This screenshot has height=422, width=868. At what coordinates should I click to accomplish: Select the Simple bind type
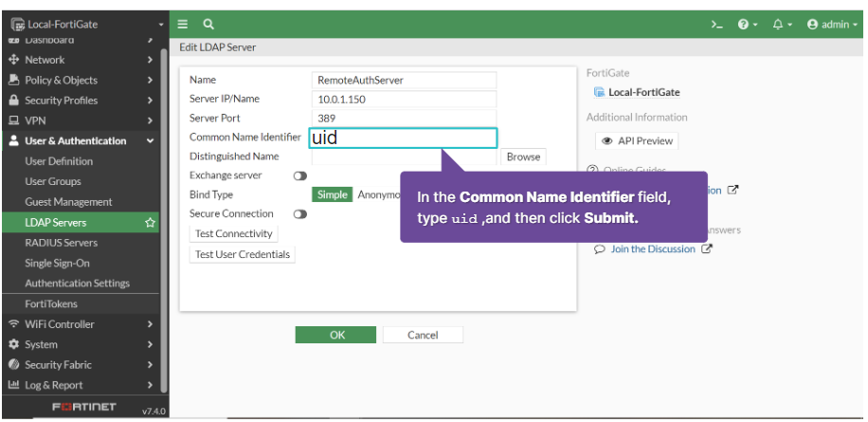333,195
